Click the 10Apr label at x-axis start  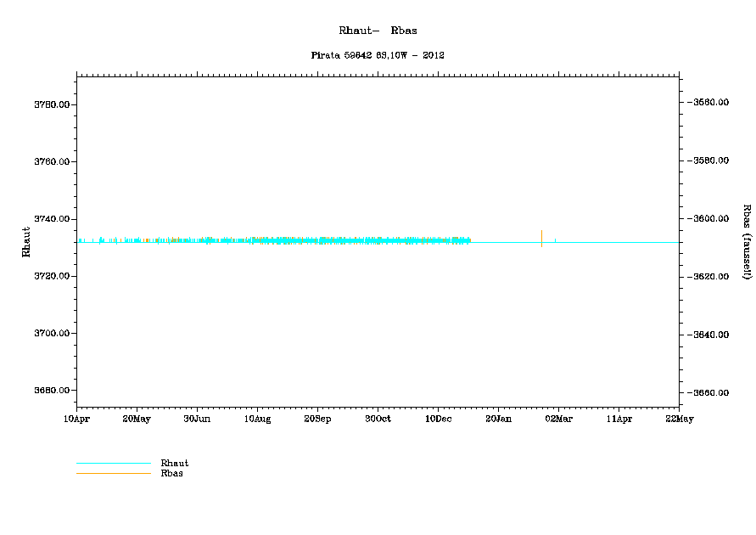coord(76,419)
